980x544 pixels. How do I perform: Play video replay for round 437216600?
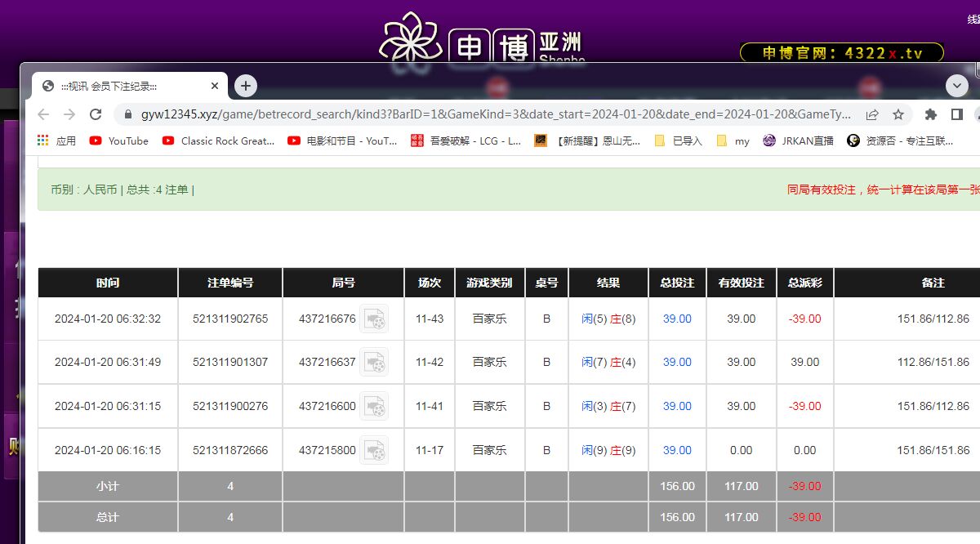click(x=374, y=407)
